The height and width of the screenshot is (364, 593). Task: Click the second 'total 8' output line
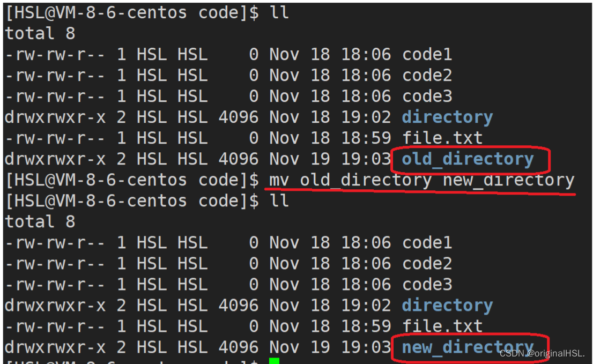[40, 221]
